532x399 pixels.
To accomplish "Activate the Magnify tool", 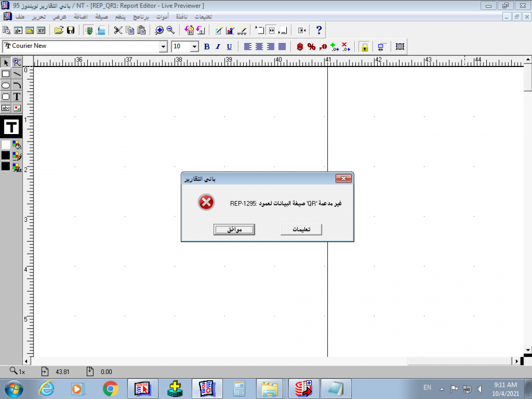I will (x=18, y=63).
